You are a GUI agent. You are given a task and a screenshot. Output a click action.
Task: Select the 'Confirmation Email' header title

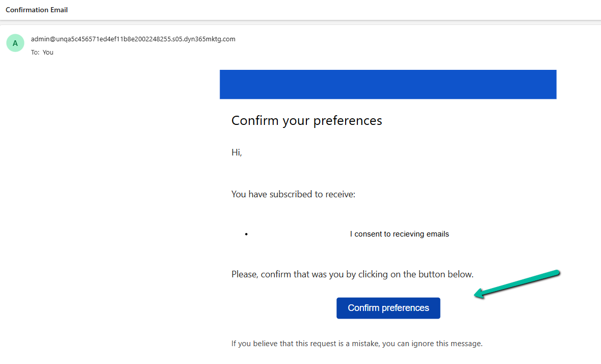(36, 9)
